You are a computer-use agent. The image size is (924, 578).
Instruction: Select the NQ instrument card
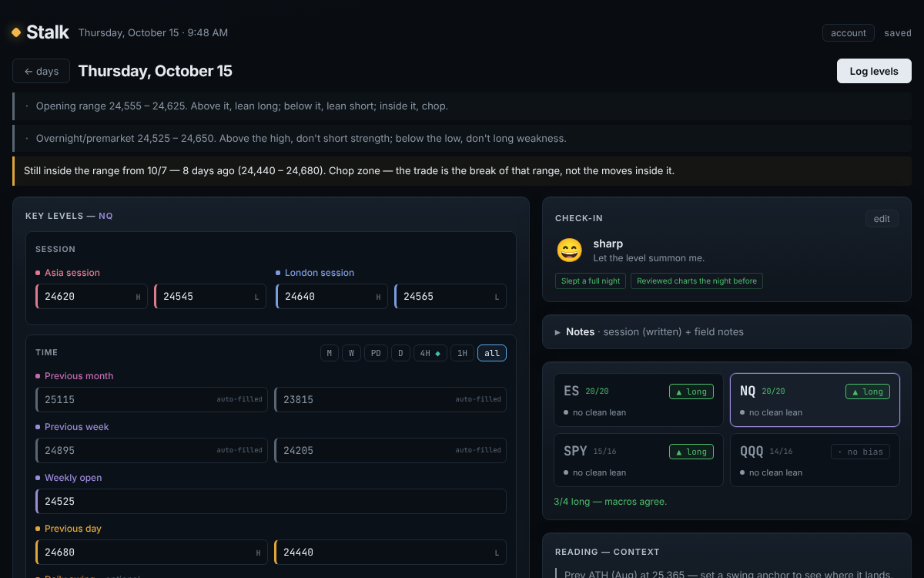coord(815,400)
